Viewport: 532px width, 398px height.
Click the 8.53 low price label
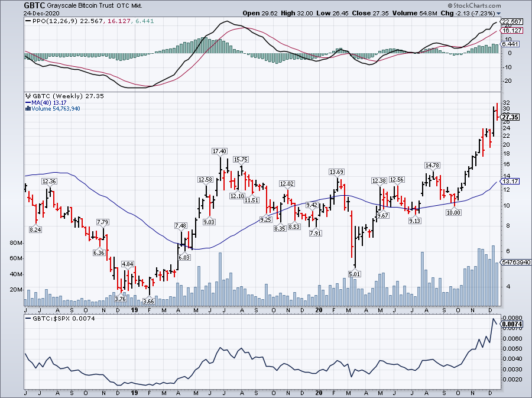pyautogui.click(x=294, y=226)
